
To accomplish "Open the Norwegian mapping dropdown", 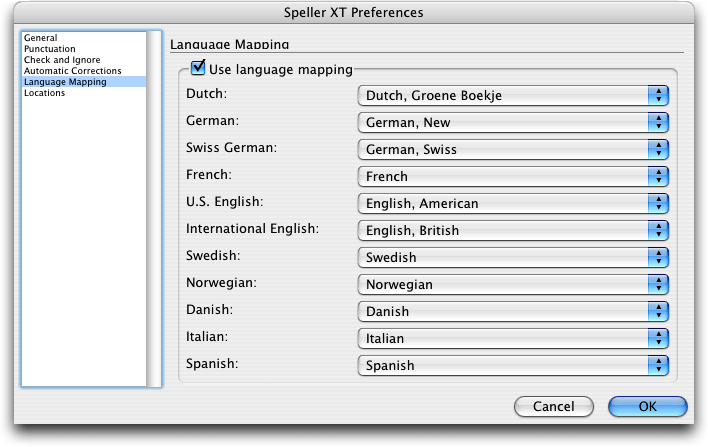I will pyautogui.click(x=513, y=284).
